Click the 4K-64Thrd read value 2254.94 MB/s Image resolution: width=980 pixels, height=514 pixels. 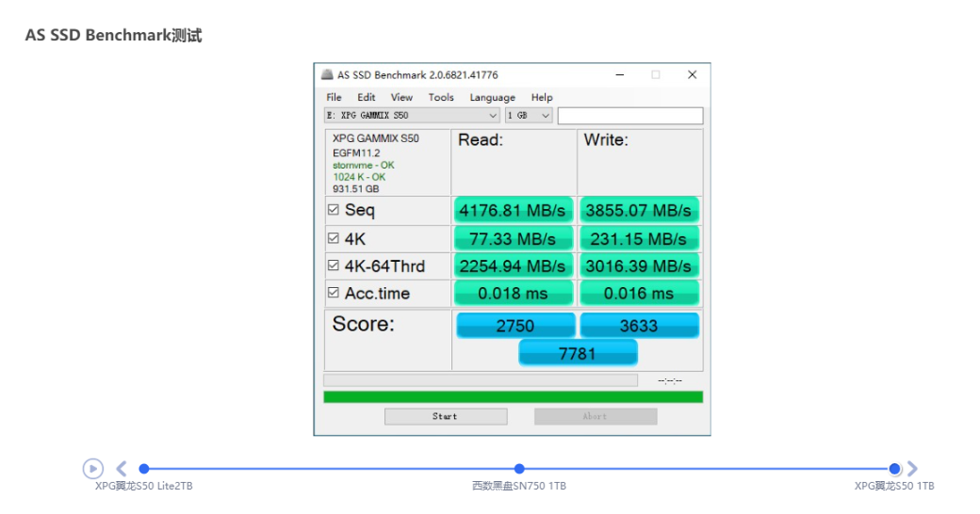(x=513, y=266)
